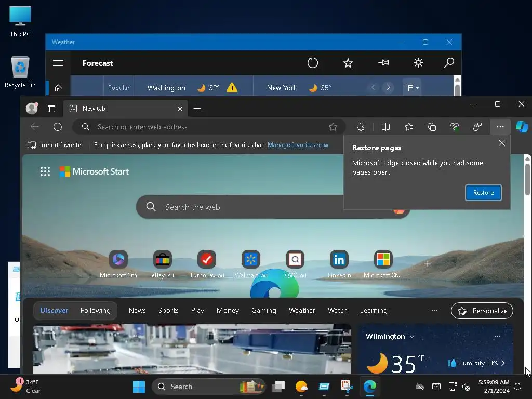
Task: Add this page to favorites star
Action: (x=333, y=127)
